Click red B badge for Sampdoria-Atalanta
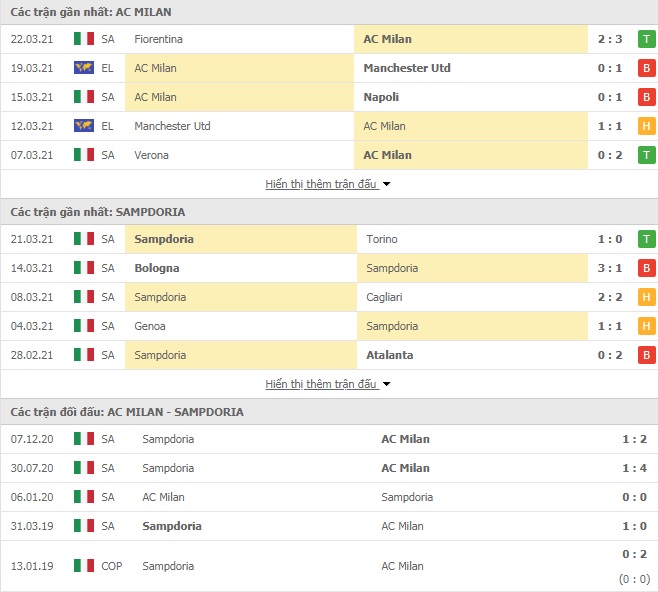The width and height of the screenshot is (658, 592). 647,355
